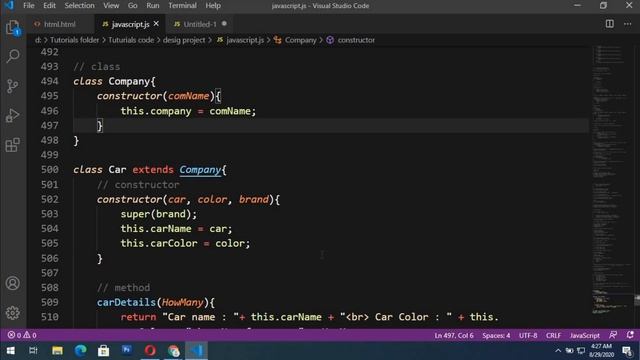
Task: Open the Extensions view
Action: [x=13, y=145]
